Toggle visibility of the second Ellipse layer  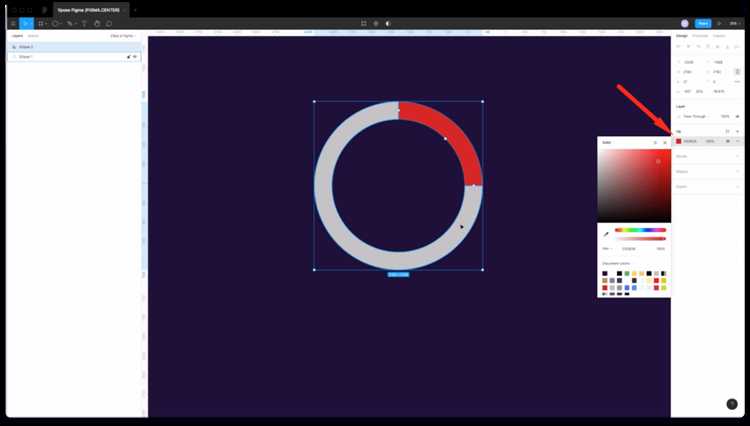click(135, 56)
